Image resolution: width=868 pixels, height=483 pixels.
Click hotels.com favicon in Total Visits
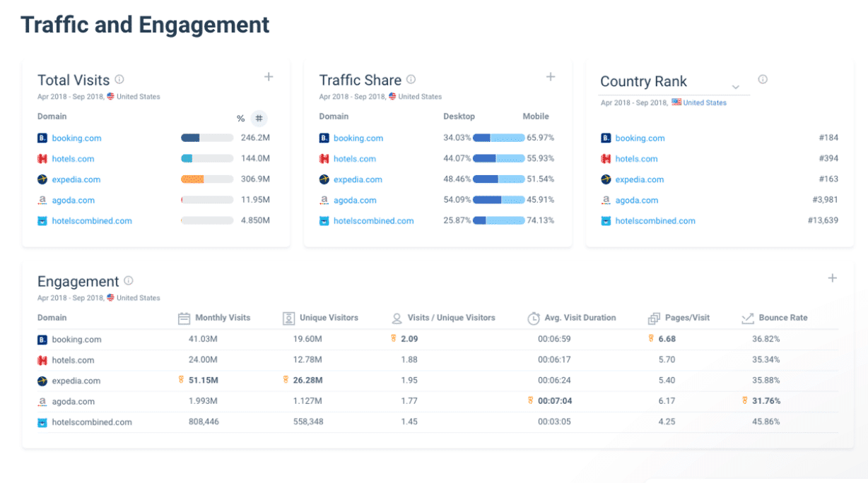[42, 159]
